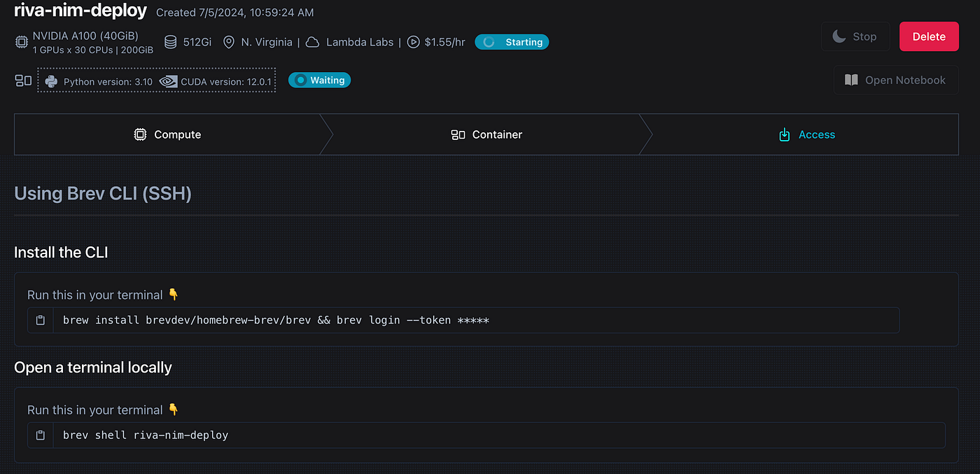Click the Starting status badge
Screen dimensions: 980x474
coord(512,42)
